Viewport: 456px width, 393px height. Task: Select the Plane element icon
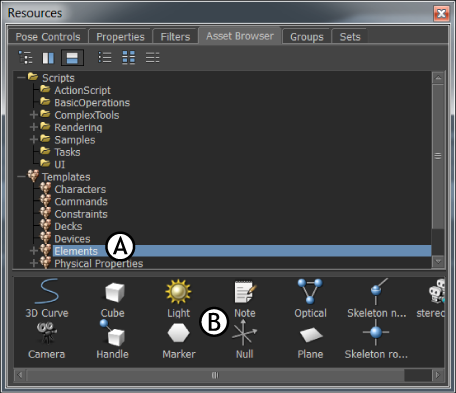click(x=311, y=335)
